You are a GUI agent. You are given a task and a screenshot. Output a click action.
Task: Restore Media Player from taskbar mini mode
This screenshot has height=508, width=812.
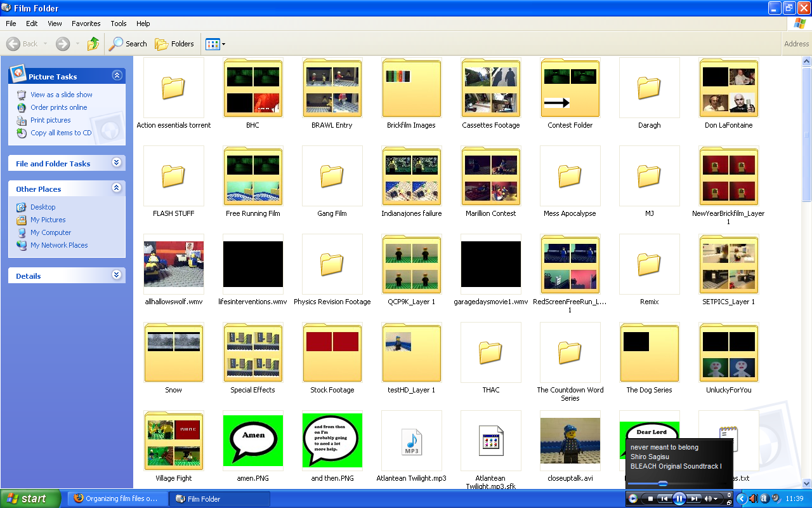pos(730,502)
